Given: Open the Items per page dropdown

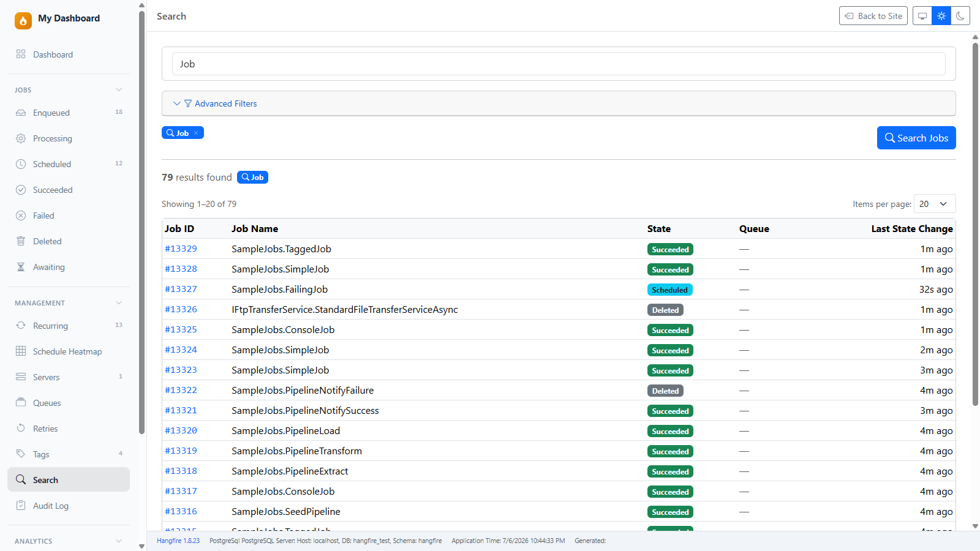Looking at the screenshot, I should point(935,204).
